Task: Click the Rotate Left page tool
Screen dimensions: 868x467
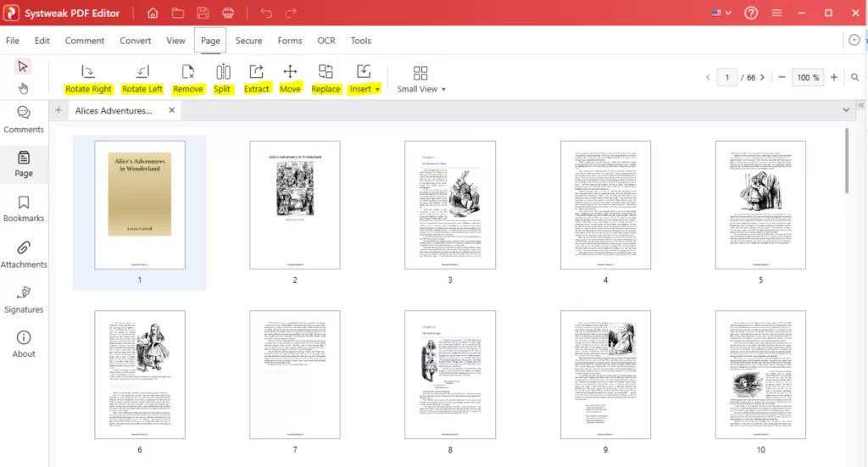Action: click(x=142, y=79)
